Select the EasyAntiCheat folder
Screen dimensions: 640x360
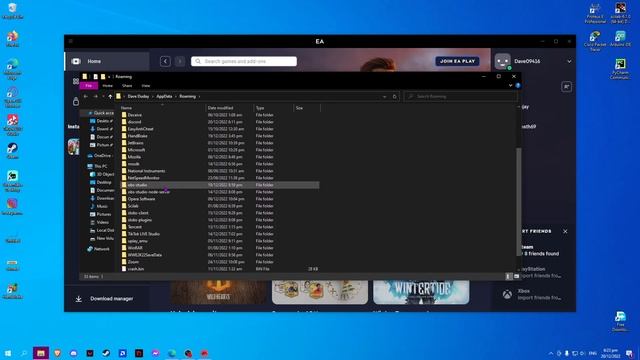point(140,129)
